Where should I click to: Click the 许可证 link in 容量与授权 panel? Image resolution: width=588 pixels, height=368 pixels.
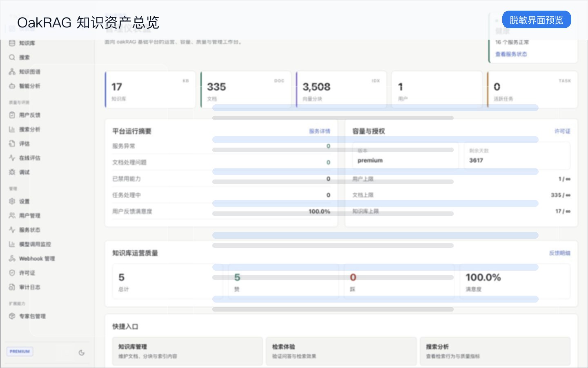(562, 131)
